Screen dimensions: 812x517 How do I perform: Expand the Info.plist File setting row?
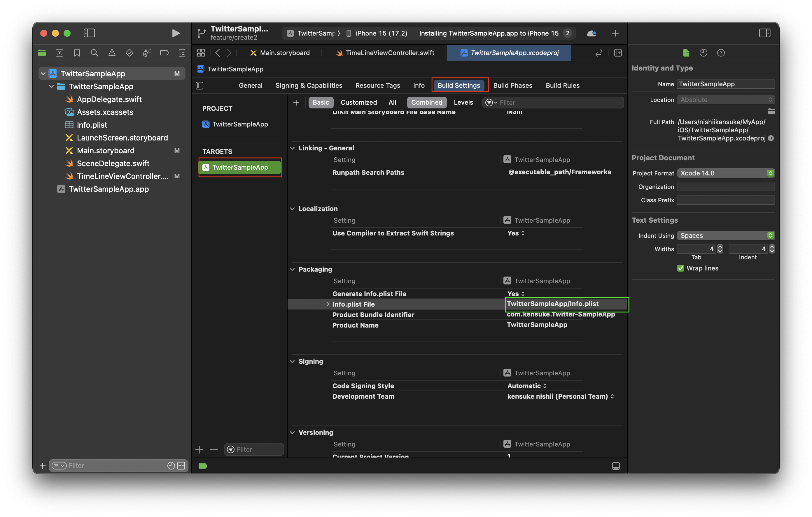coord(328,304)
